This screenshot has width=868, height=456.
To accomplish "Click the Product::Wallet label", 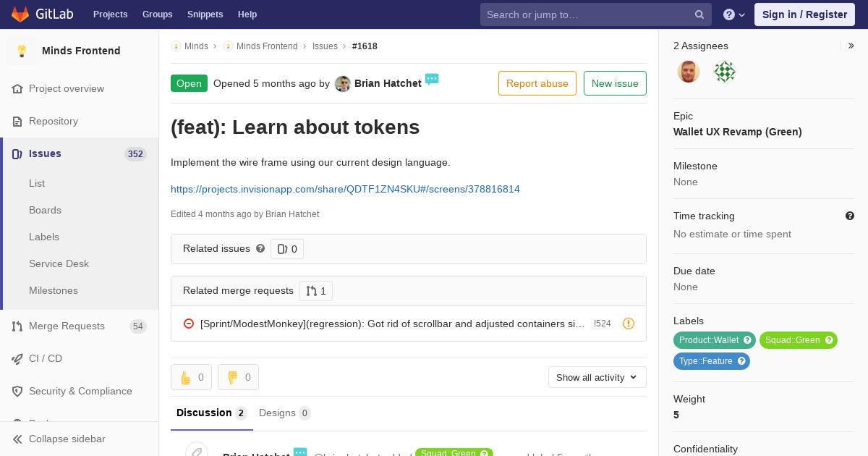I will [715, 340].
